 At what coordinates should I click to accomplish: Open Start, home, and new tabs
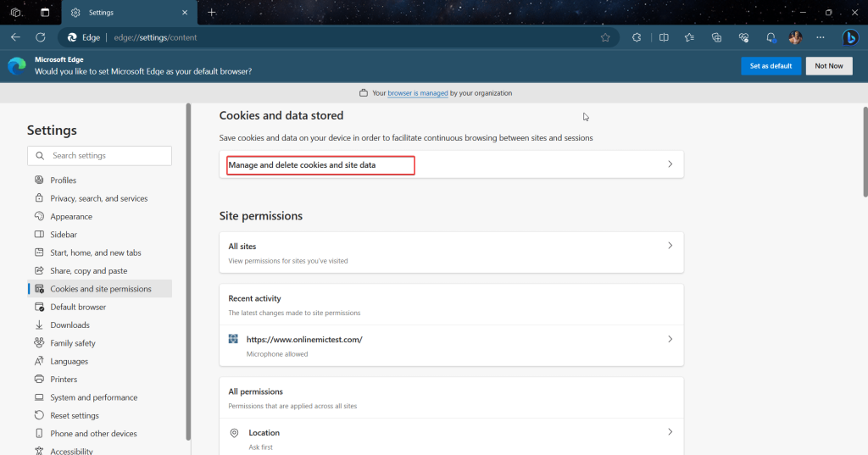point(100,252)
